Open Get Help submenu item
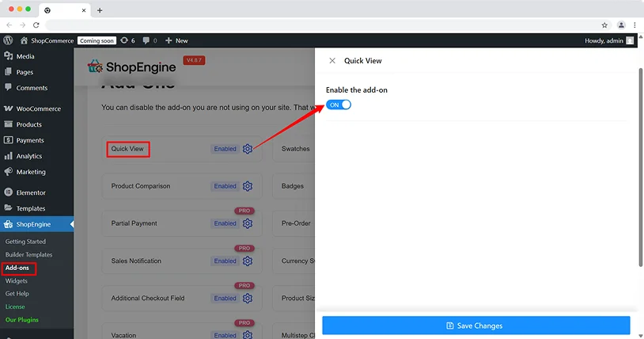The height and width of the screenshot is (339, 644). (x=17, y=294)
